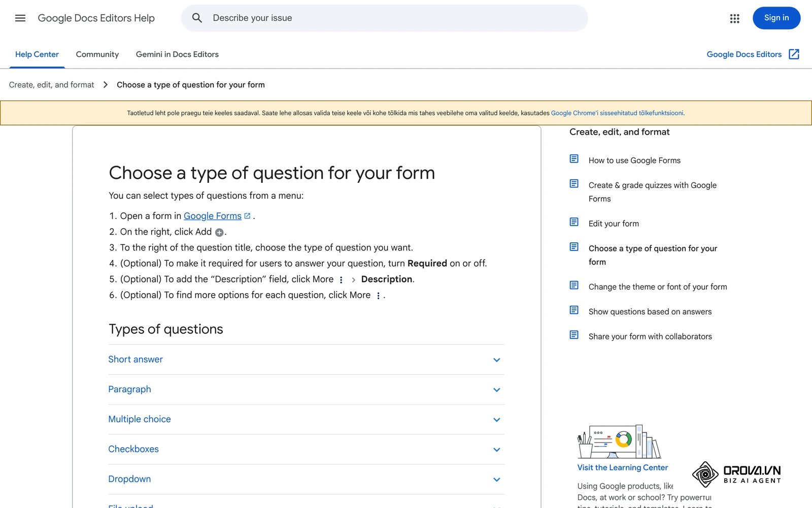Click the article icon beside Edit your form
The width and height of the screenshot is (812, 508).
pos(574,222)
